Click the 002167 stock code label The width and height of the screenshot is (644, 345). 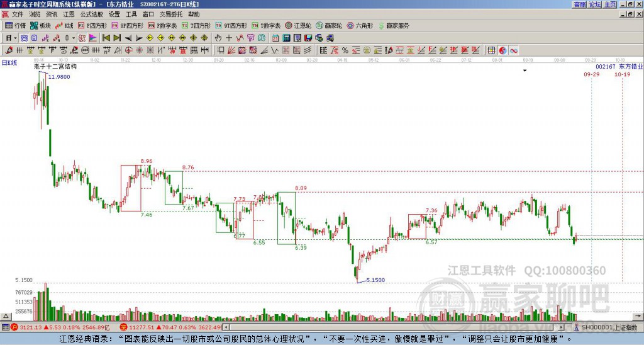(x=606, y=66)
